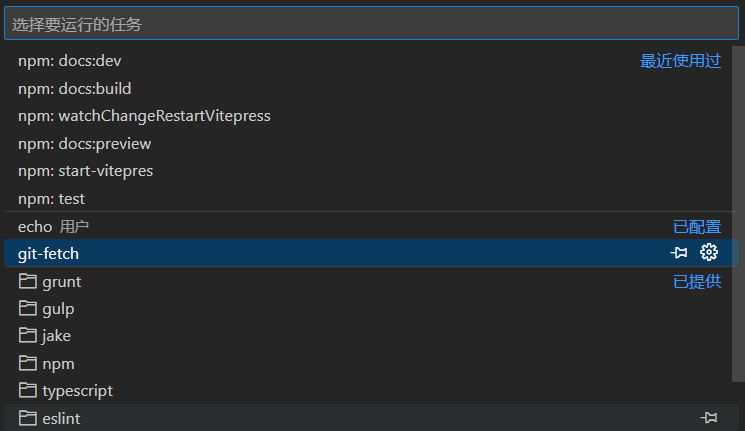Run the npm: start-vitepres task
Screen dimensions: 745x431
(86, 171)
